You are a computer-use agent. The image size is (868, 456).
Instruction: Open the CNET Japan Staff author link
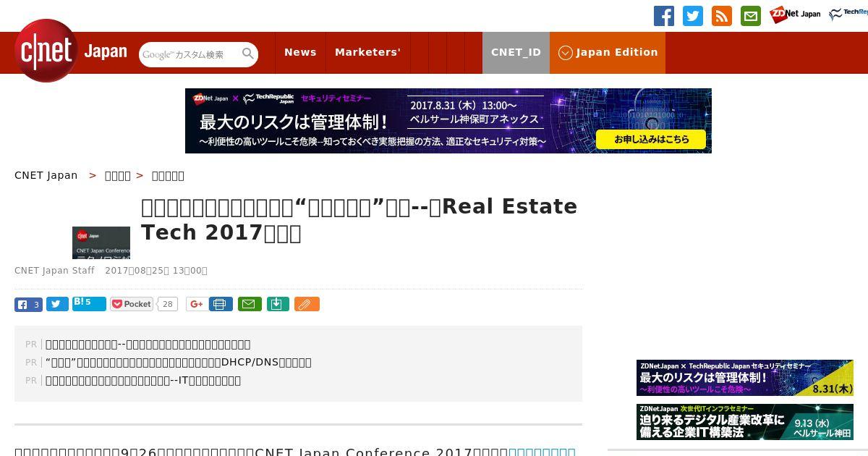pos(54,271)
